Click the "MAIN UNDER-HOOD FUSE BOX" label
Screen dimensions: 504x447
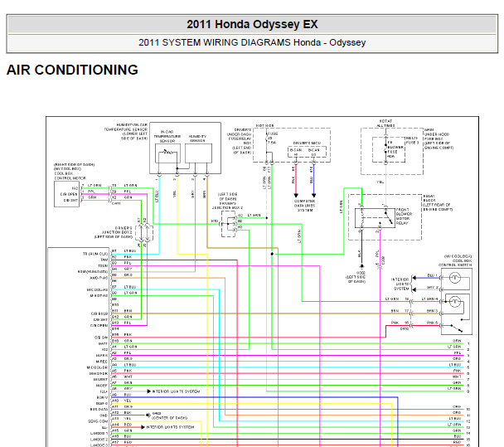(x=437, y=134)
